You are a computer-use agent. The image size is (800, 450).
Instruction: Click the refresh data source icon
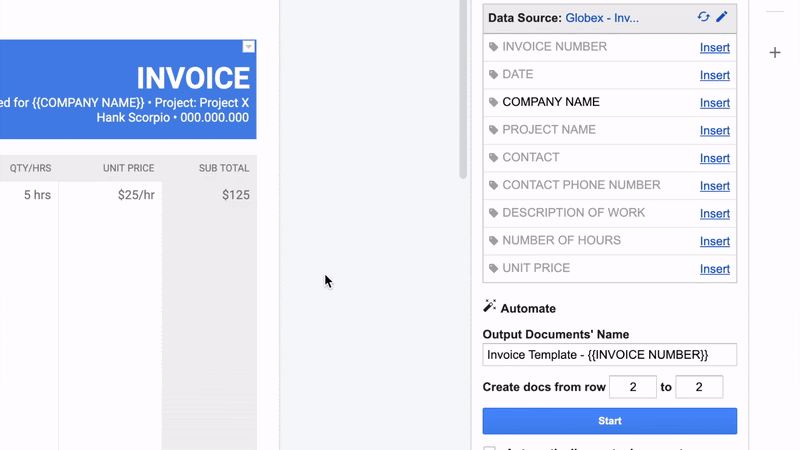point(704,17)
